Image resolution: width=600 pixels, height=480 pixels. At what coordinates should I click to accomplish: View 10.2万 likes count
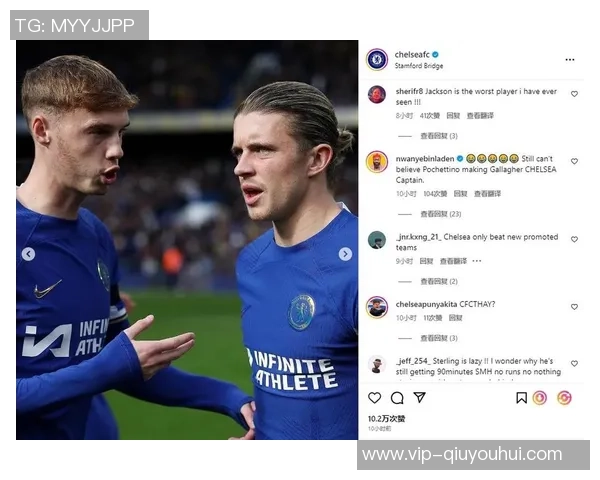(386, 419)
